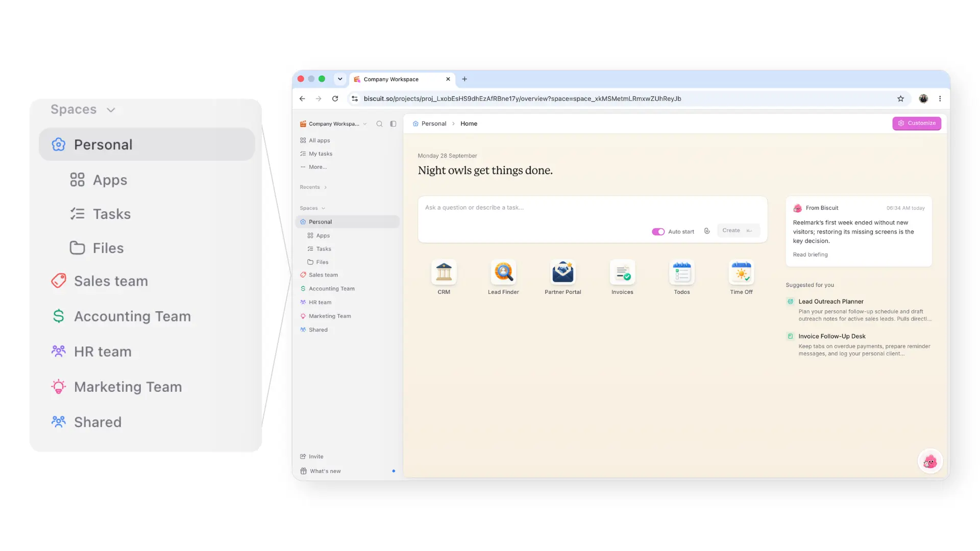
Task: Open a new browser tab with plus
Action: 464,79
